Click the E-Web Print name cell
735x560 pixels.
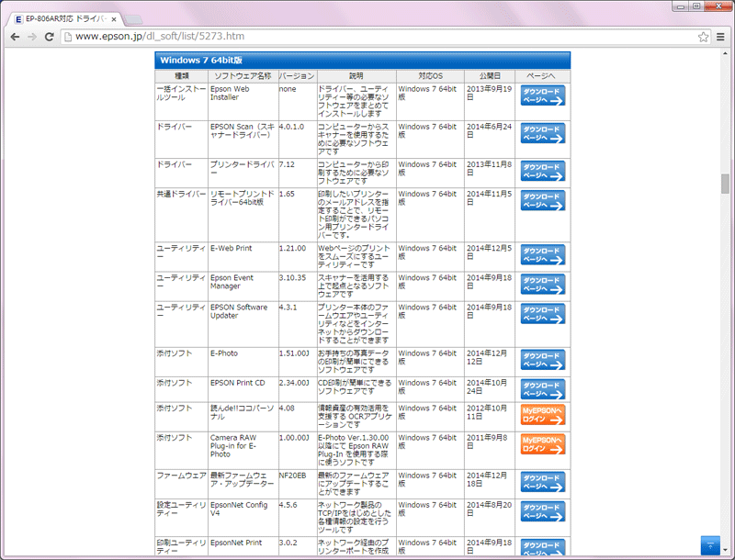[243, 257]
